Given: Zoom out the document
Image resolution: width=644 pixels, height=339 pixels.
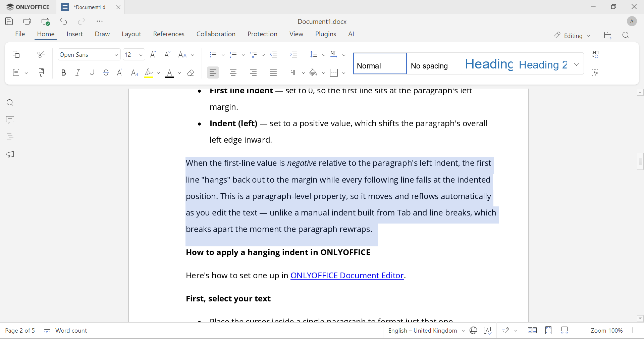Looking at the screenshot, I should coord(581,331).
